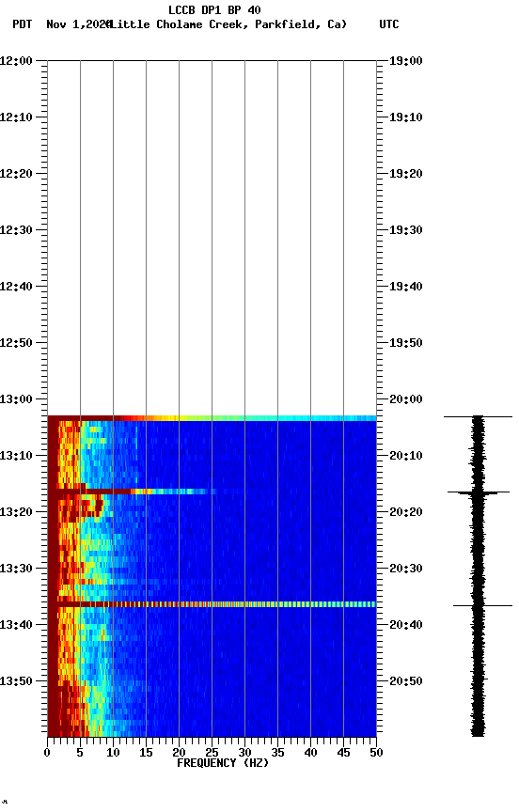The width and height of the screenshot is (519, 812).
Task: Click the '20' frequency axis tick label
Action: [x=179, y=753]
